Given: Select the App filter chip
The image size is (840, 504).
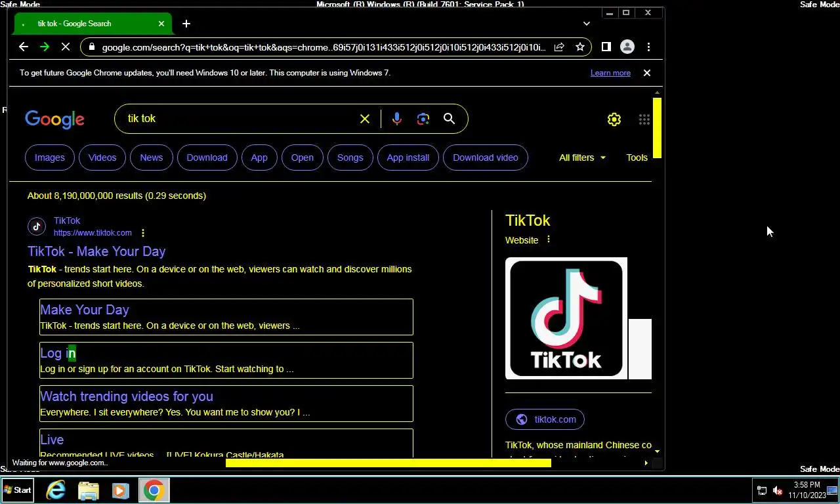Looking at the screenshot, I should pyautogui.click(x=259, y=157).
